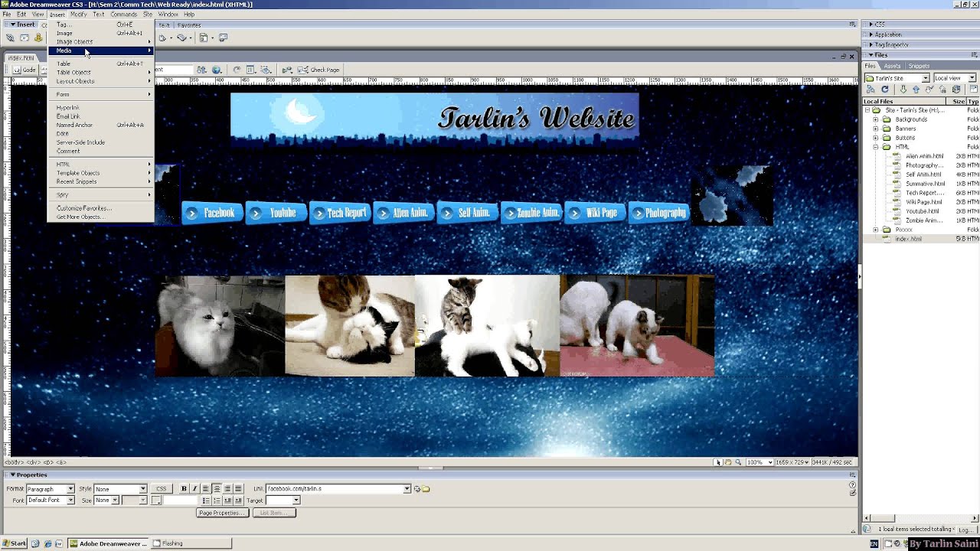
Task: Toggle bold formatting in Properties
Action: pos(184,489)
